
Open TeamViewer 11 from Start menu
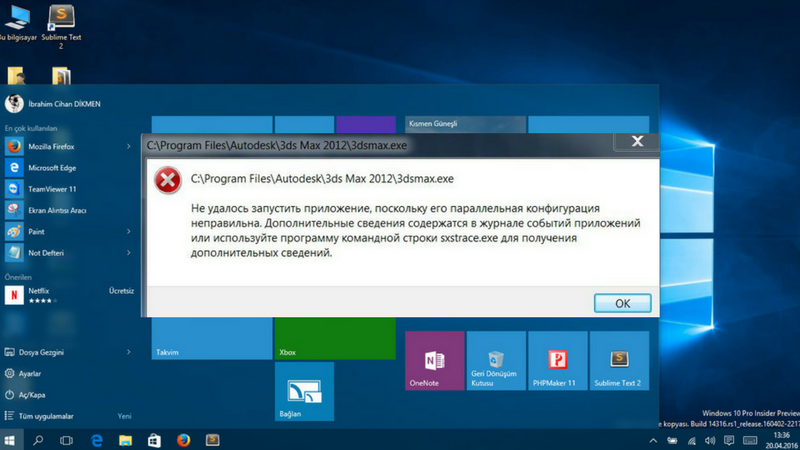click(x=68, y=189)
